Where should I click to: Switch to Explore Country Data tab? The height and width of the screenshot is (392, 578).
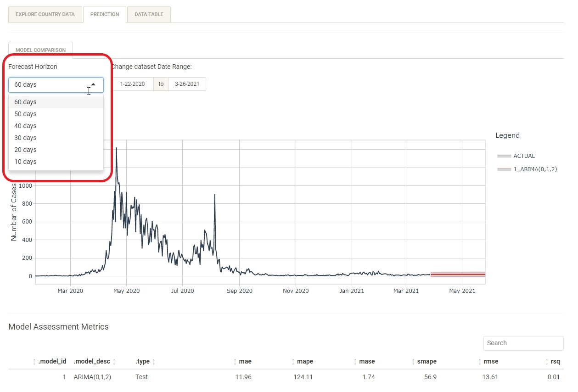pyautogui.click(x=45, y=14)
